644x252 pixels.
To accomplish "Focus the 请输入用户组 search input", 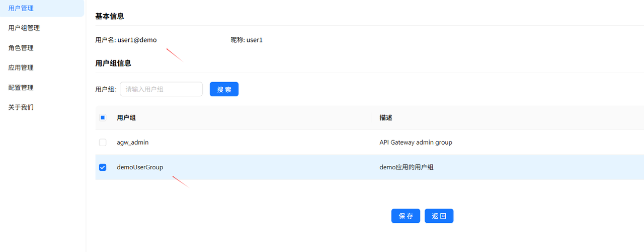I will [161, 89].
